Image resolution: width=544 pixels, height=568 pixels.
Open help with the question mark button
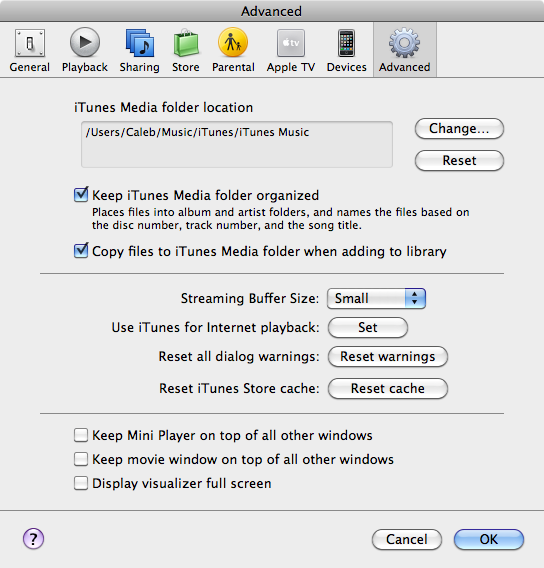tap(33, 539)
